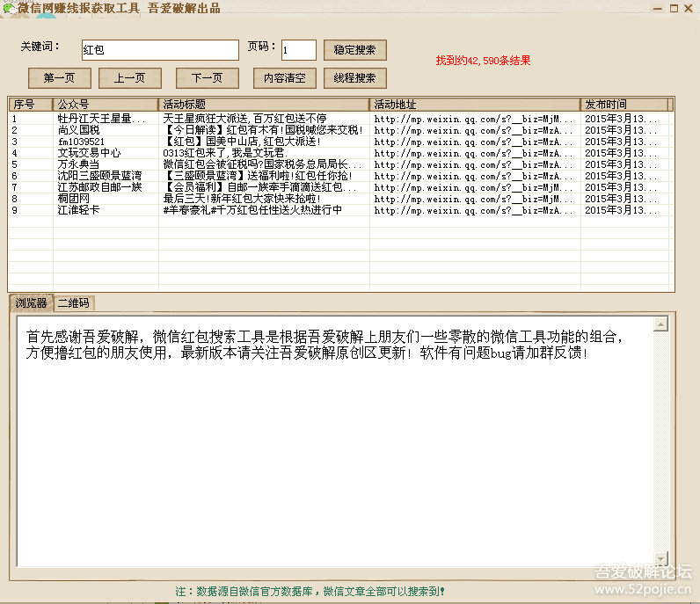
Task: Sort by 活动标题 column header
Action: (264, 105)
